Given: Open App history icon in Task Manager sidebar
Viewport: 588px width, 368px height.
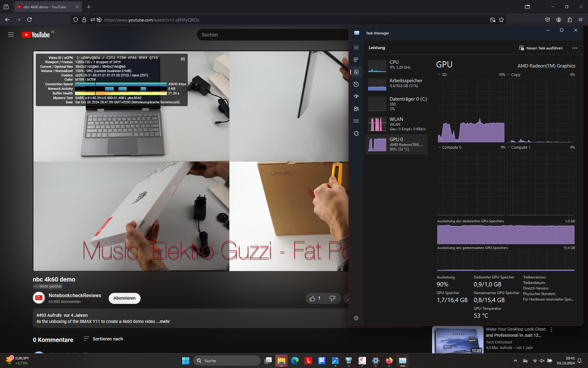Looking at the screenshot, I should click(x=356, y=84).
